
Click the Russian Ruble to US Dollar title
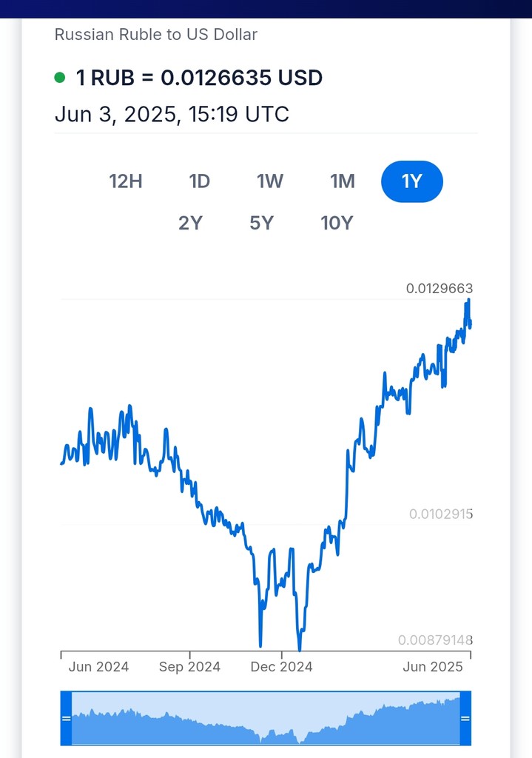pos(155,34)
